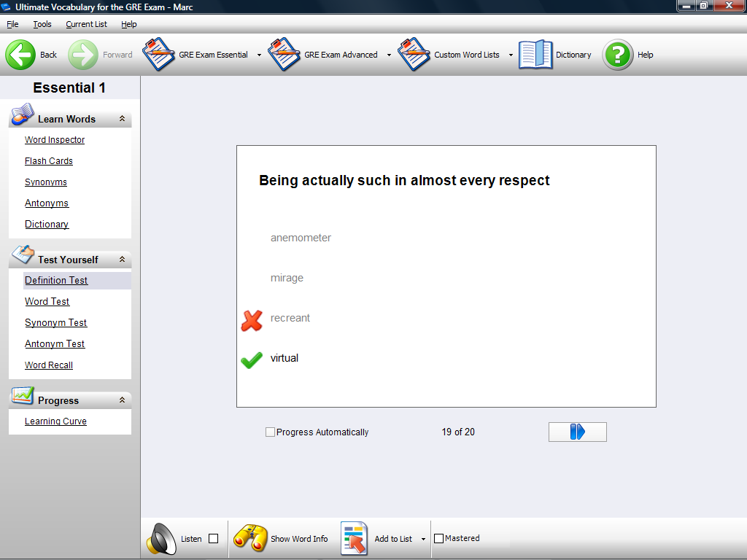
Task: Open the Help menu in menu bar
Action: (x=128, y=24)
